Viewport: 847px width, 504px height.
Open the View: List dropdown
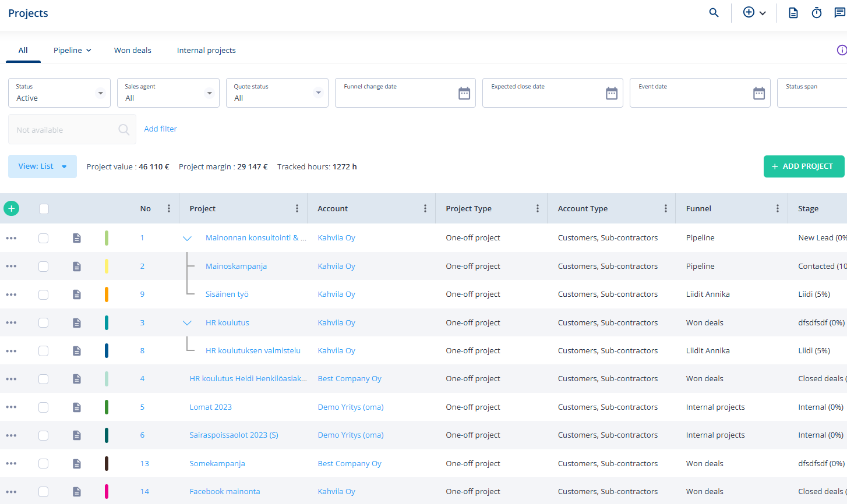(43, 166)
